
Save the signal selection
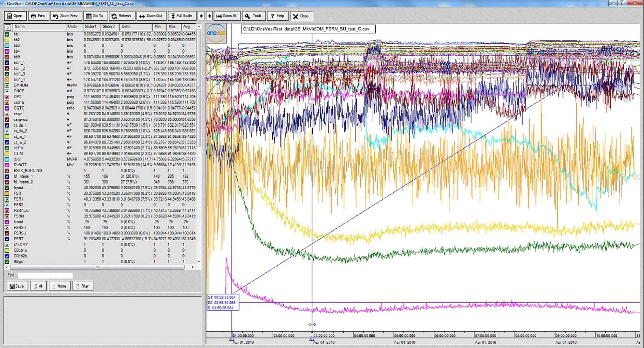pyautogui.click(x=17, y=286)
